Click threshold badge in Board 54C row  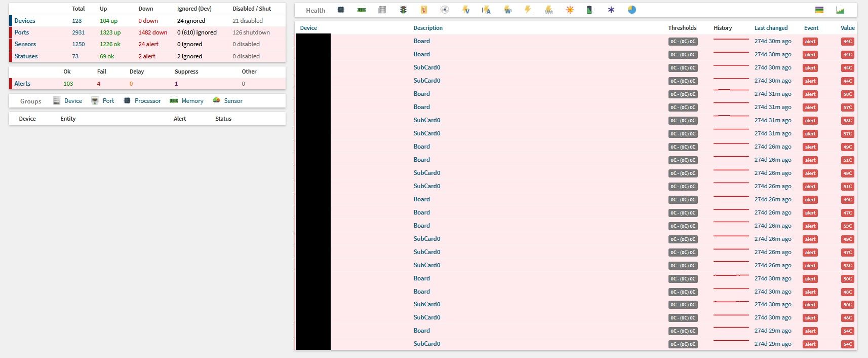(x=683, y=331)
